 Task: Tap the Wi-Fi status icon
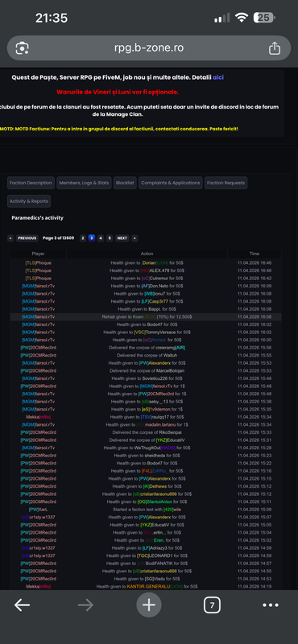tap(242, 18)
